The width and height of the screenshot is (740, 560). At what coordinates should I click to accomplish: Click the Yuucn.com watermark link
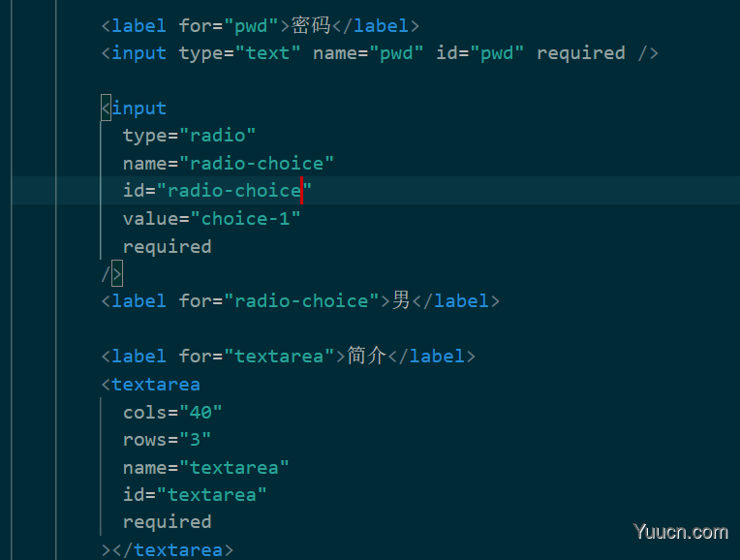pyautogui.click(x=681, y=532)
